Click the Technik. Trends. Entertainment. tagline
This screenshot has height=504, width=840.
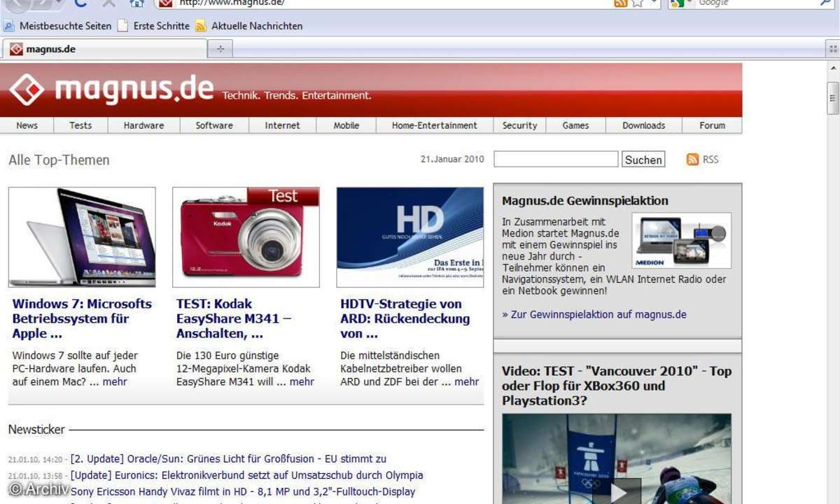pyautogui.click(x=297, y=95)
